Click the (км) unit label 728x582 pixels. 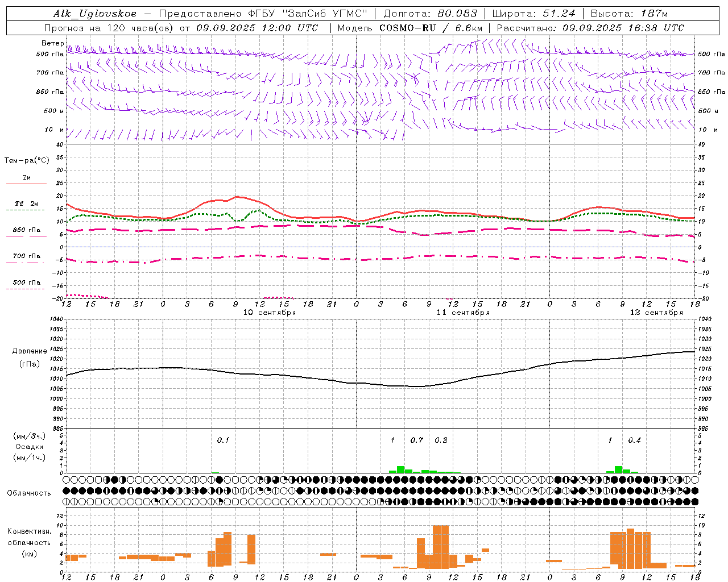[29, 554]
